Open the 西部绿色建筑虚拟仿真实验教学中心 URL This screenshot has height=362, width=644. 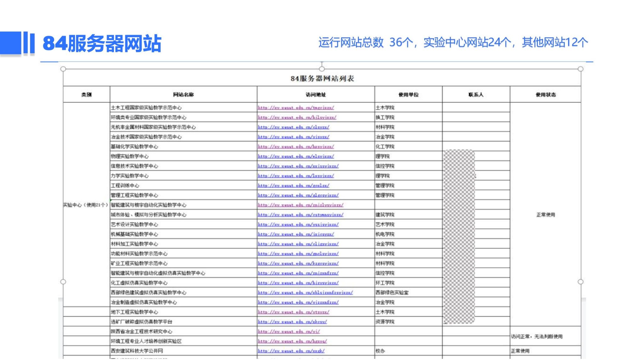[x=305, y=293]
